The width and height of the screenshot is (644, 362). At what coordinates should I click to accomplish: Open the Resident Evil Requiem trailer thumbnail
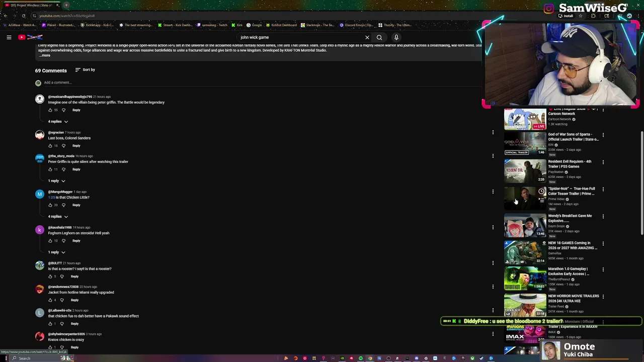pos(525,171)
